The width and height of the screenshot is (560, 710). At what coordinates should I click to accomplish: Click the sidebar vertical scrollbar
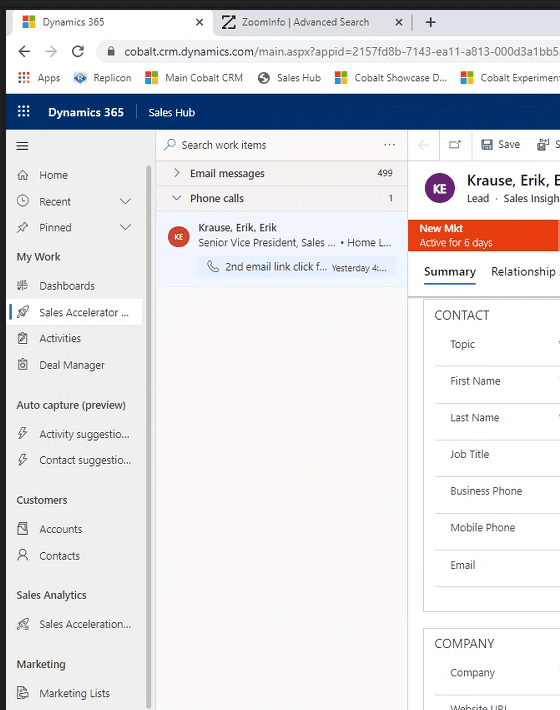click(x=148, y=435)
